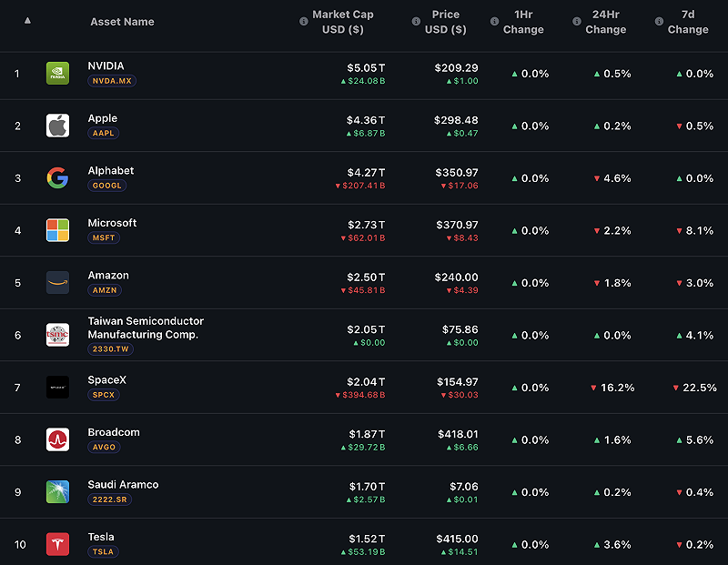Click the Amazon logo icon
Viewport: 728px width, 565px height.
(x=57, y=283)
